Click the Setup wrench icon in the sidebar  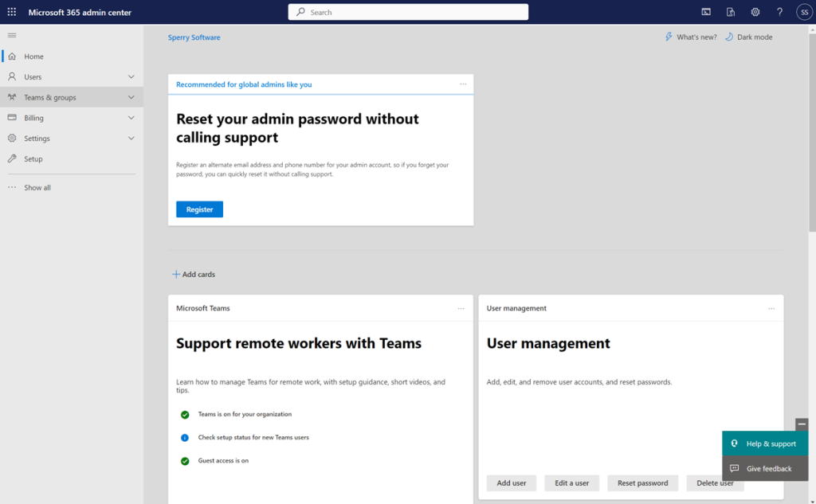[x=11, y=158]
